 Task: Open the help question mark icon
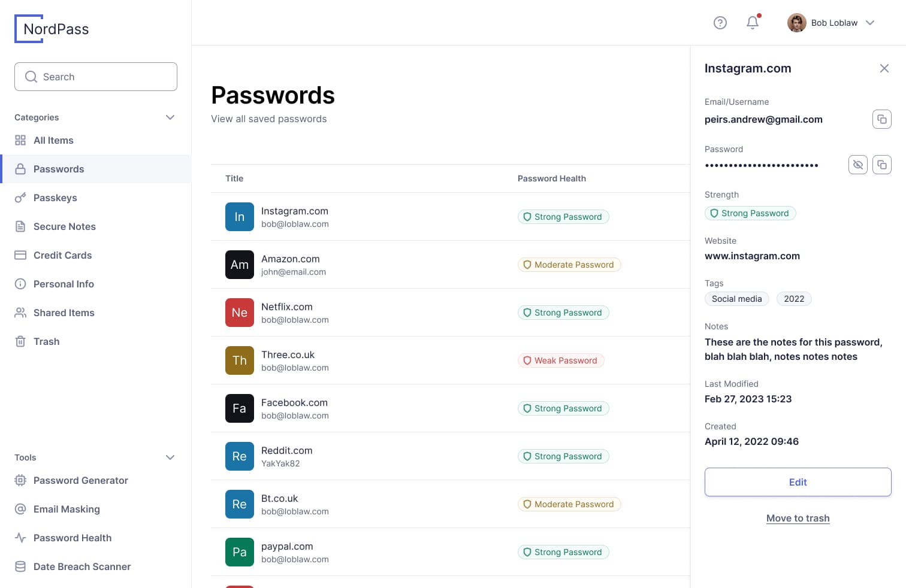tap(720, 23)
